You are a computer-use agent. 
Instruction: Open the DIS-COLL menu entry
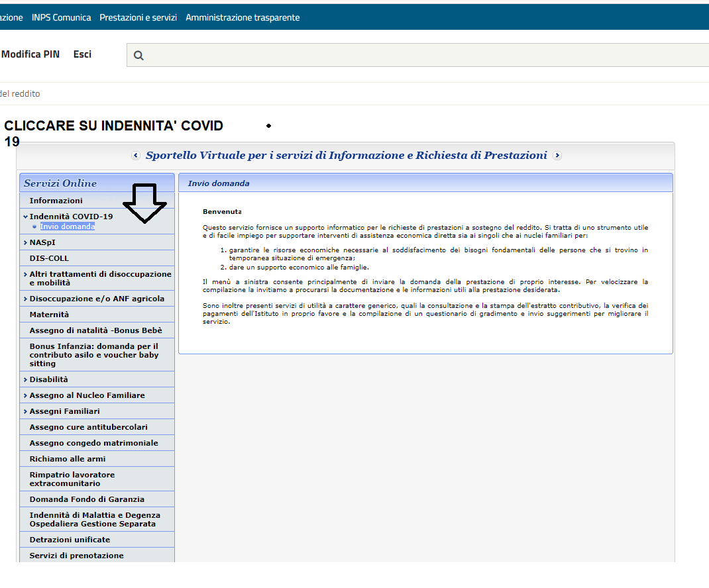49,258
